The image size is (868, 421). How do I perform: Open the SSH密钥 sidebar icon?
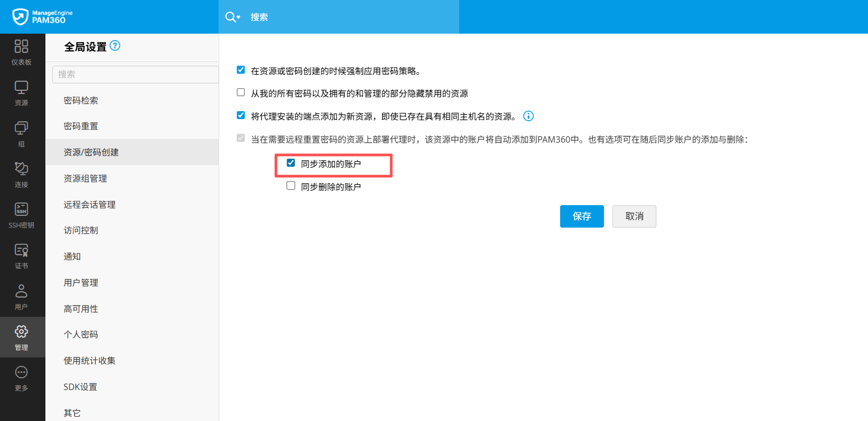[21, 215]
